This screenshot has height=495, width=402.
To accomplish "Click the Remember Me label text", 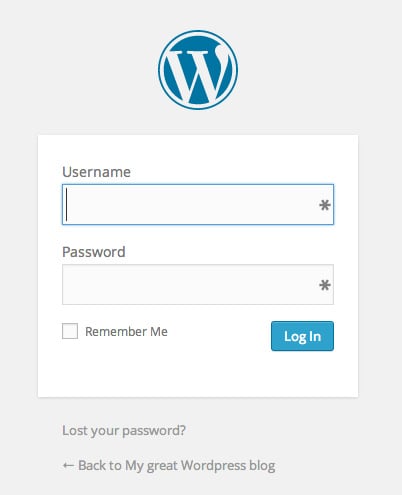I will 126,332.
